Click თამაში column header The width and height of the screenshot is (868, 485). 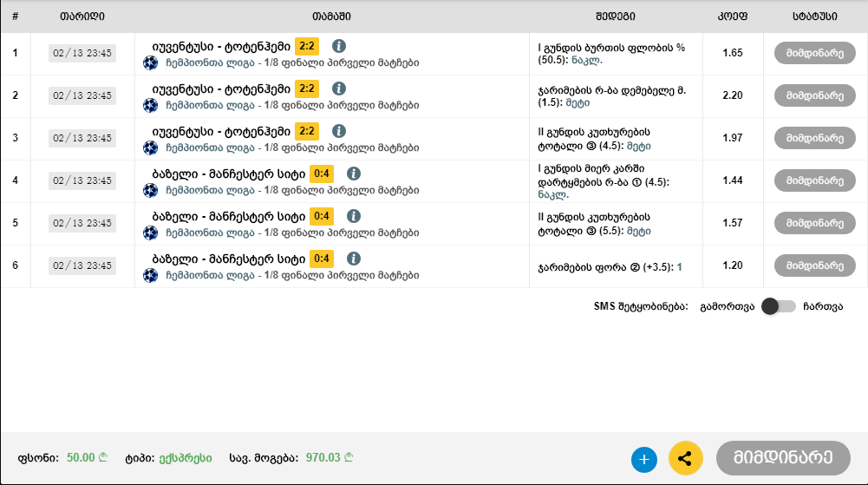tap(331, 16)
